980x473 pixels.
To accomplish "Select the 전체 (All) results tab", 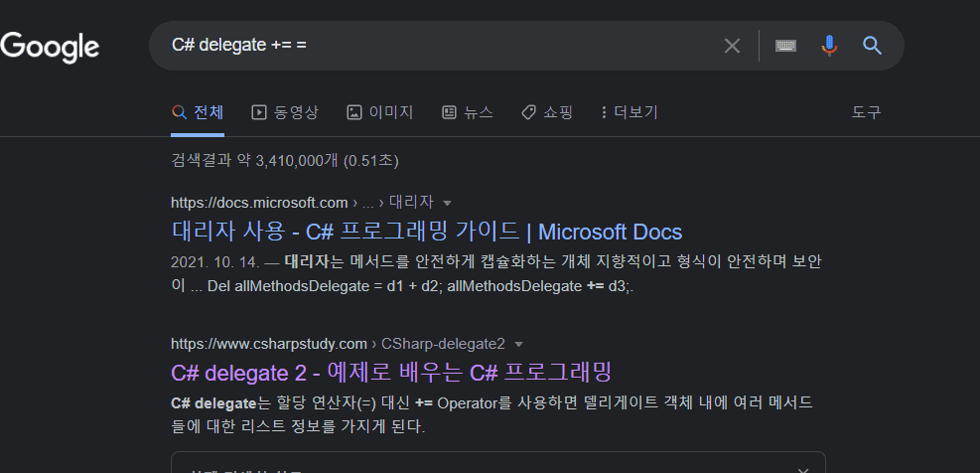I will pos(198,112).
